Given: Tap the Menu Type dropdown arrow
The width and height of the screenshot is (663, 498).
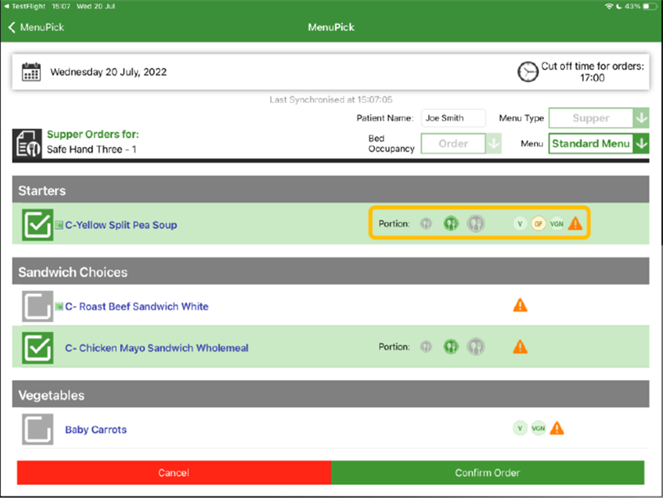Looking at the screenshot, I should [641, 118].
